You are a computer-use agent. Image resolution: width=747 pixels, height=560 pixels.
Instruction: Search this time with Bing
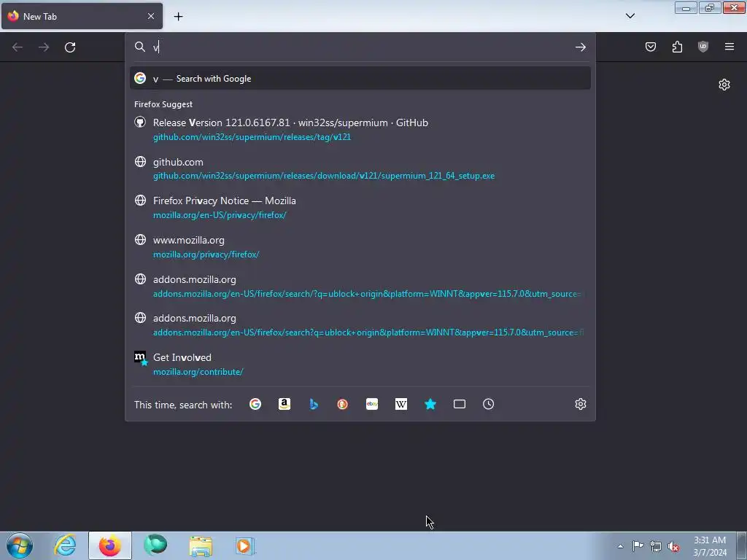tap(314, 404)
